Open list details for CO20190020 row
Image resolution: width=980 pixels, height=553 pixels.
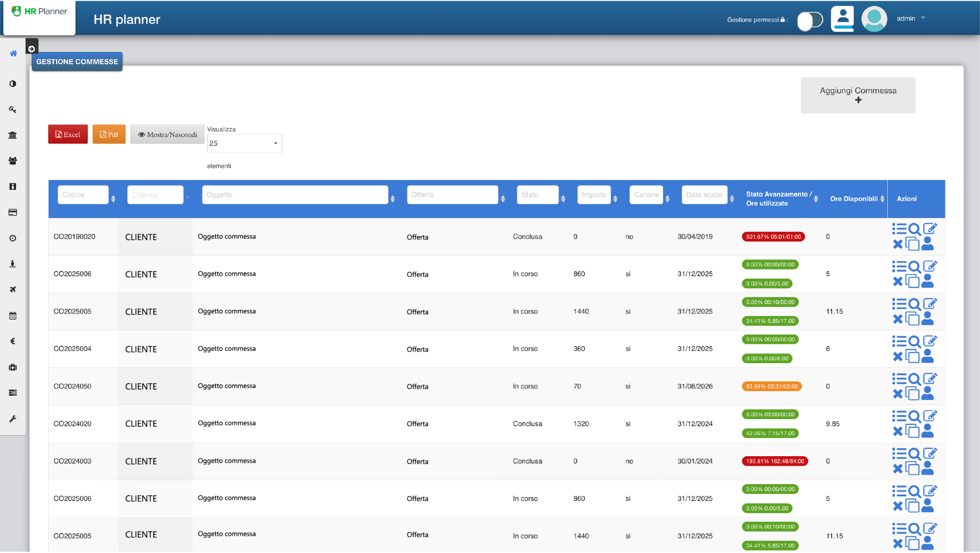(x=899, y=229)
